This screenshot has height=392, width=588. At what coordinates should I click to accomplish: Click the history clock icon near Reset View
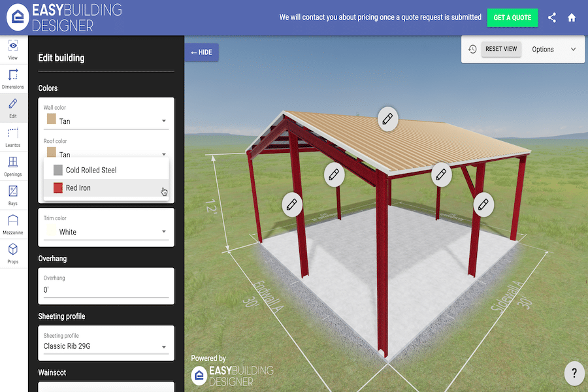[472, 49]
